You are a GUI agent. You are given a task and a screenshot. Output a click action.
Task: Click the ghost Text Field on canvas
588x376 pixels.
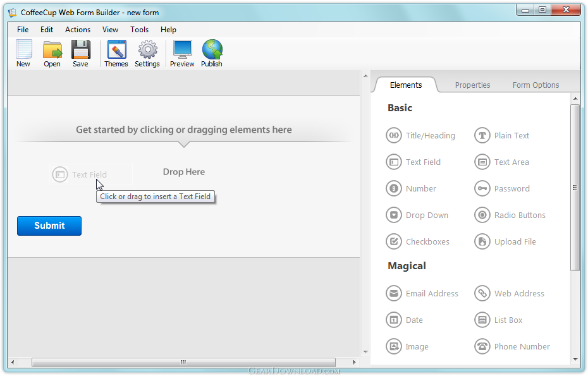pyautogui.click(x=91, y=174)
